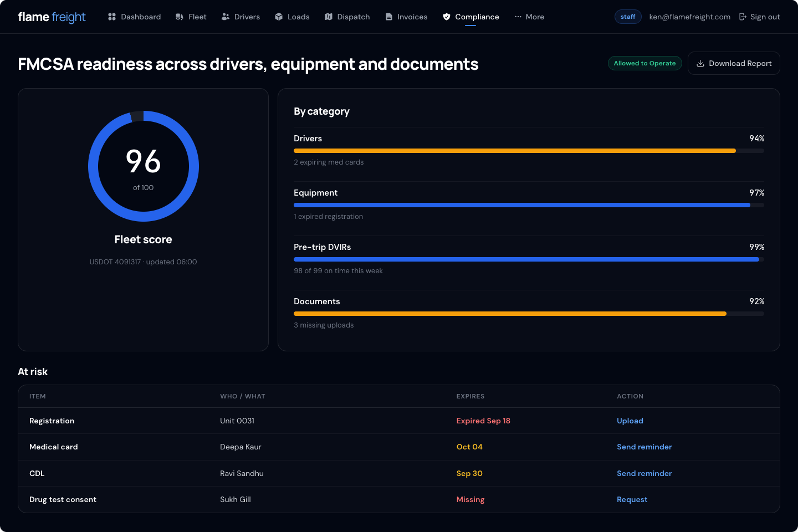This screenshot has width=798, height=532.
Task: Click the '2 expiring med cards' note
Action: tap(329, 162)
